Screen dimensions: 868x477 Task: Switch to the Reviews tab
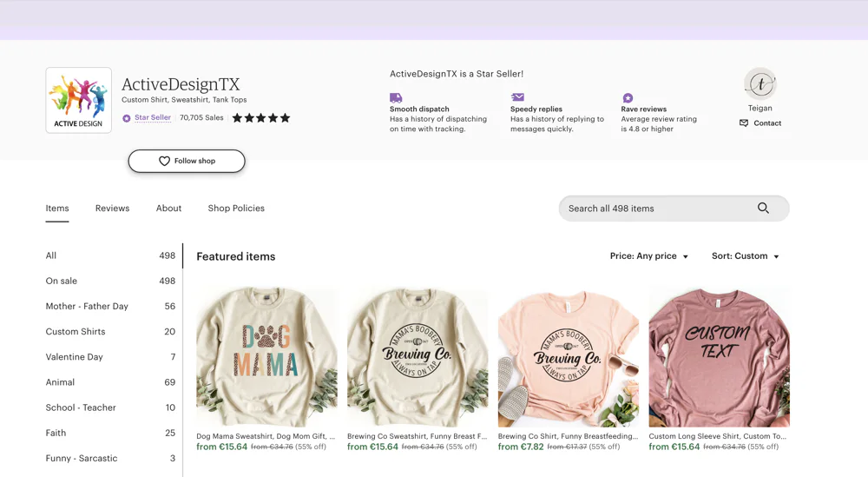(112, 209)
